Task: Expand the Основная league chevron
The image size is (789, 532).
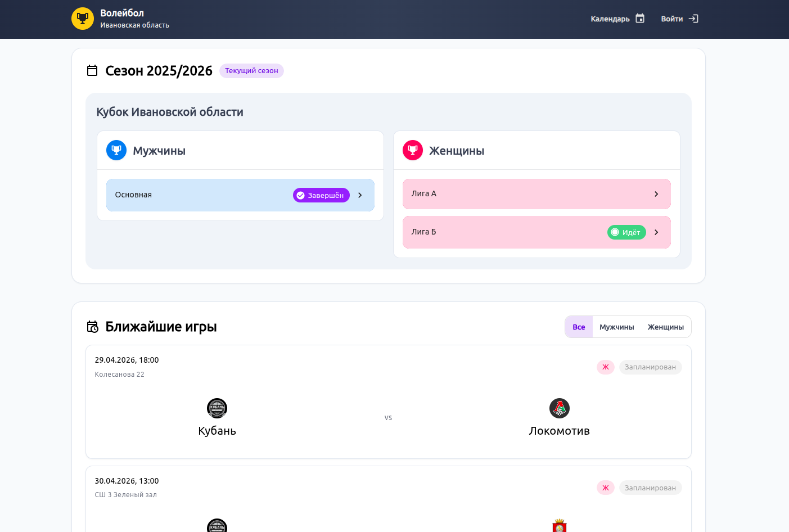Action: 360,195
